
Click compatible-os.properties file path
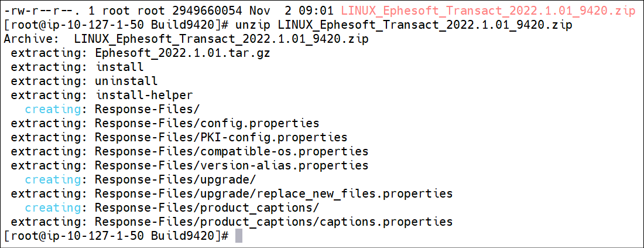232,151
